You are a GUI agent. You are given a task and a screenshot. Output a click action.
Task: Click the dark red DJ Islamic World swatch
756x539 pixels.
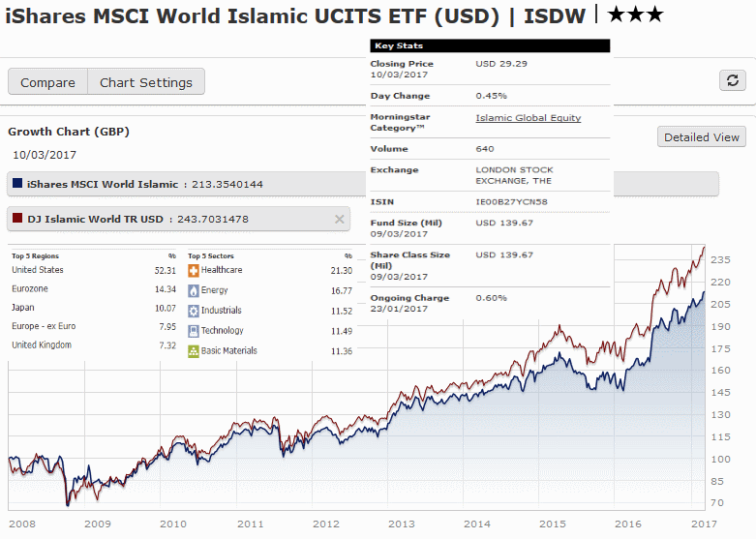point(17,218)
